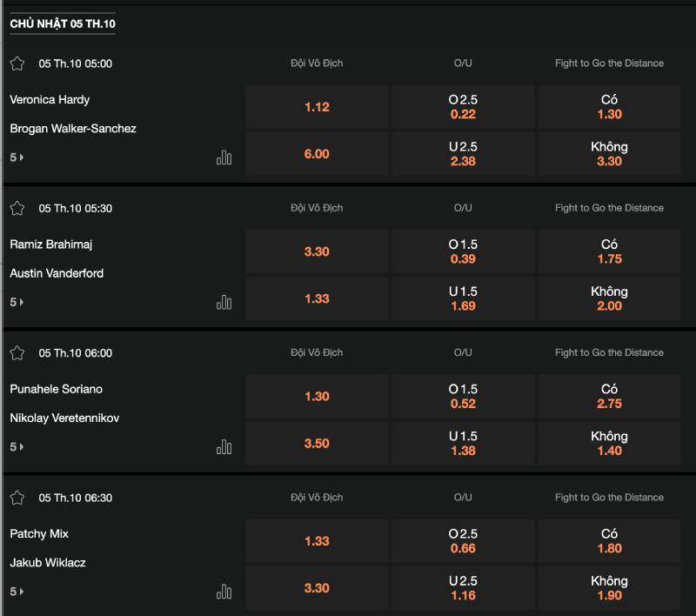This screenshot has height=616, width=696.
Task: Pick Over 1.5 at 0.39 odds
Action: 463,252
